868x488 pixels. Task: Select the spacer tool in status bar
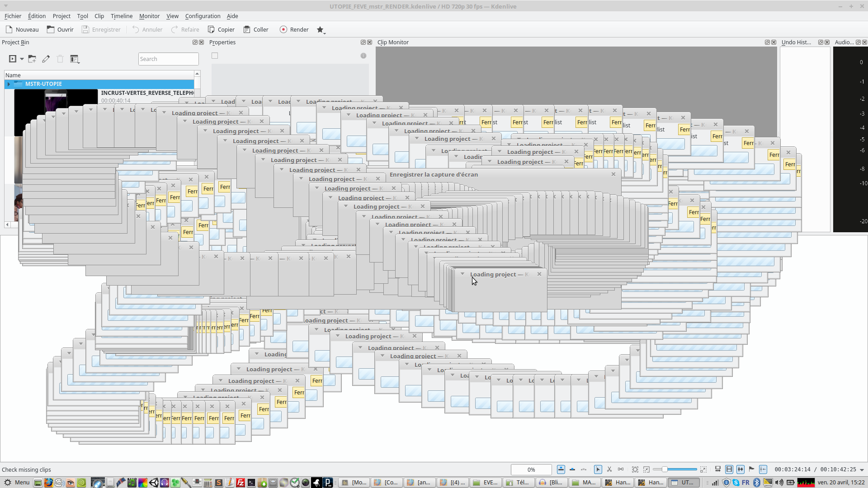pyautogui.click(x=621, y=469)
